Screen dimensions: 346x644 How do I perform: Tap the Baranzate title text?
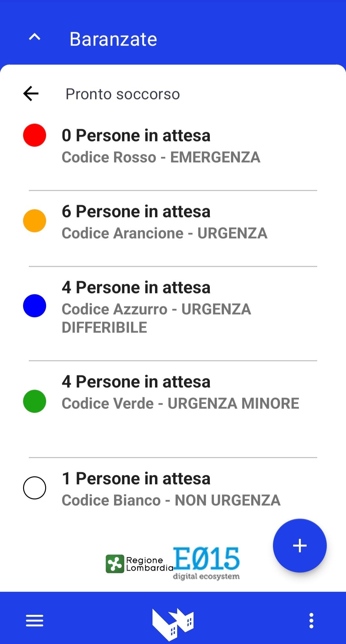click(113, 39)
